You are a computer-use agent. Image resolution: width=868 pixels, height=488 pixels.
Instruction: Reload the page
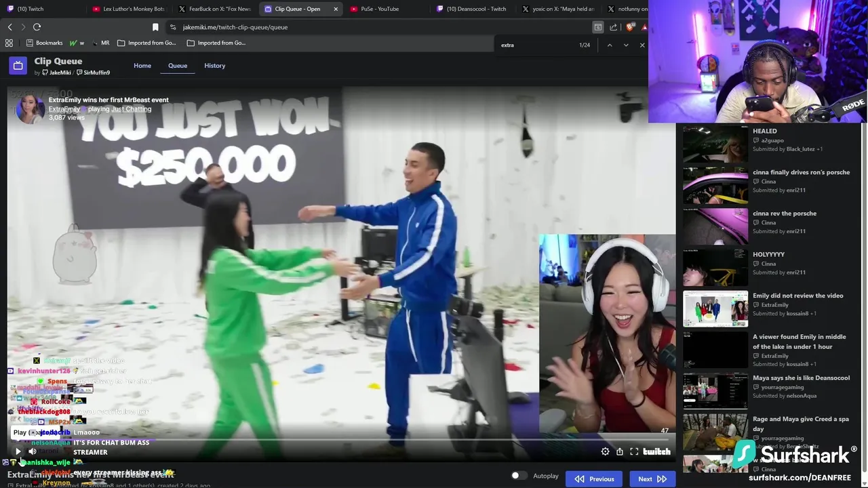click(37, 27)
